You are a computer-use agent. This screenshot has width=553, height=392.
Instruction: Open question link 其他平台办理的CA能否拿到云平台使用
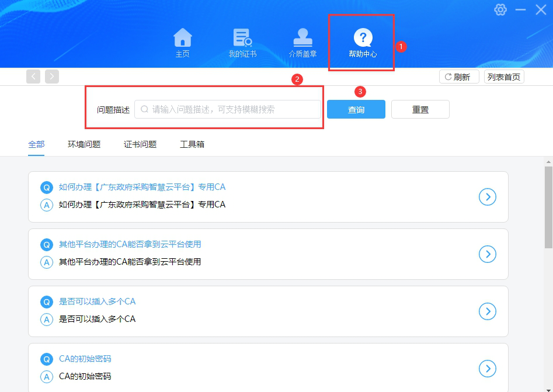(130, 244)
